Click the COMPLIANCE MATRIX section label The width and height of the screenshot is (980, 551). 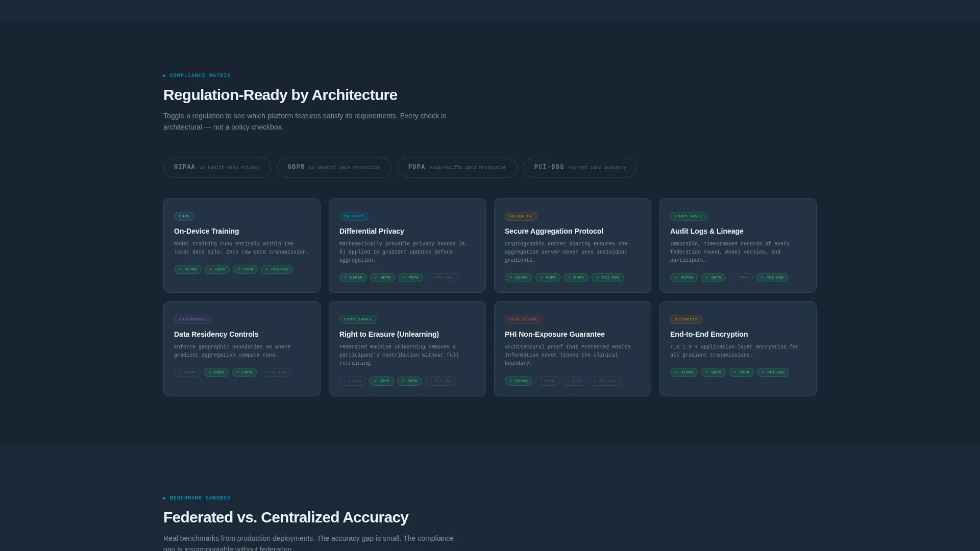tap(197, 76)
